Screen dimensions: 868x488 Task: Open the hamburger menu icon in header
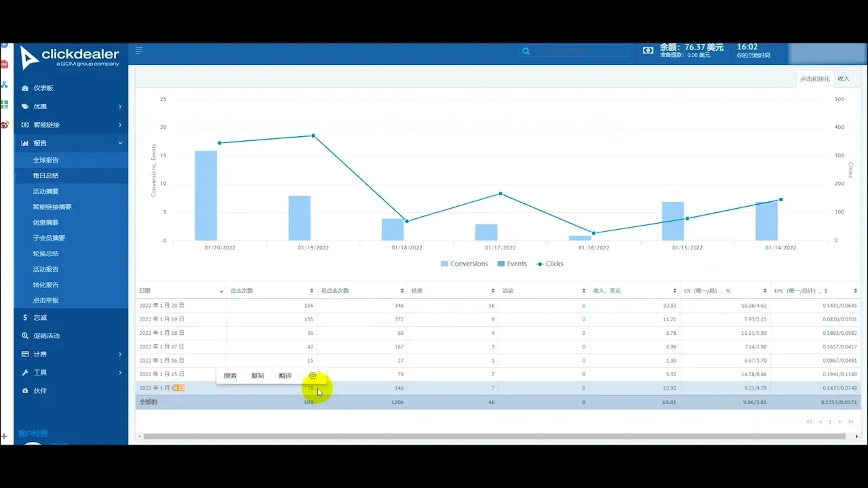coord(138,50)
